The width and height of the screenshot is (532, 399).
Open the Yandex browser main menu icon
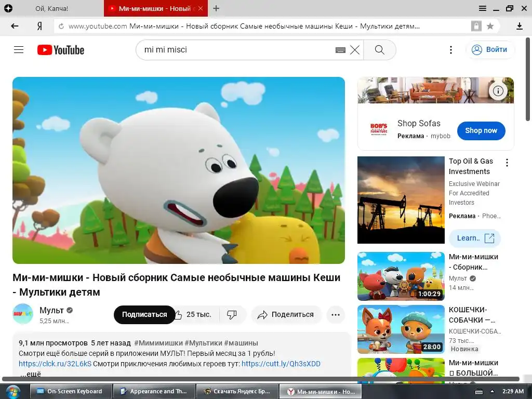tap(482, 8)
